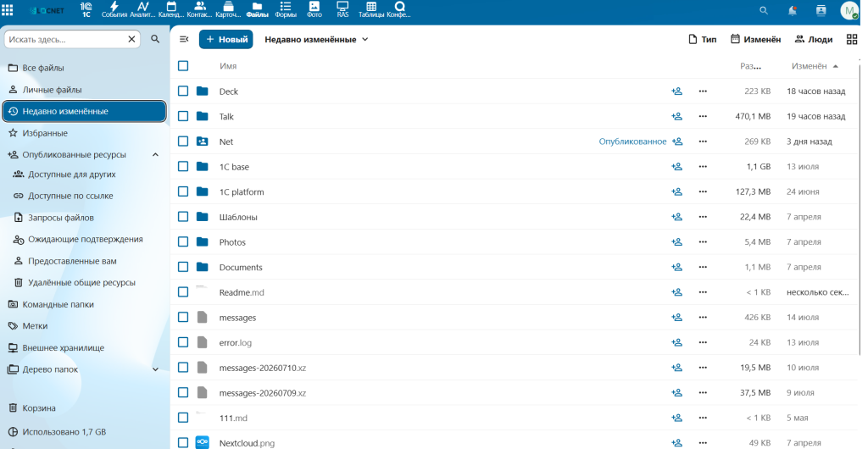Select all files checkbox in header

[x=183, y=66]
